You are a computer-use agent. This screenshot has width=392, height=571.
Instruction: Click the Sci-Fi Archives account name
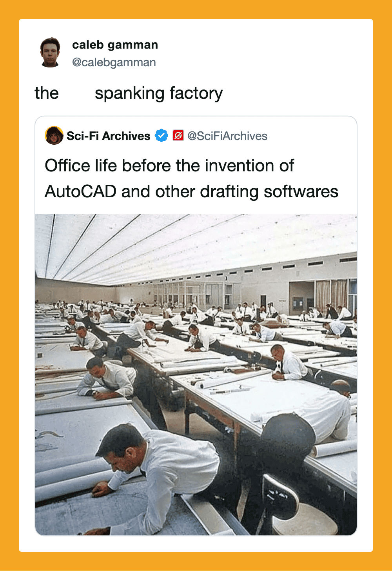[108, 136]
